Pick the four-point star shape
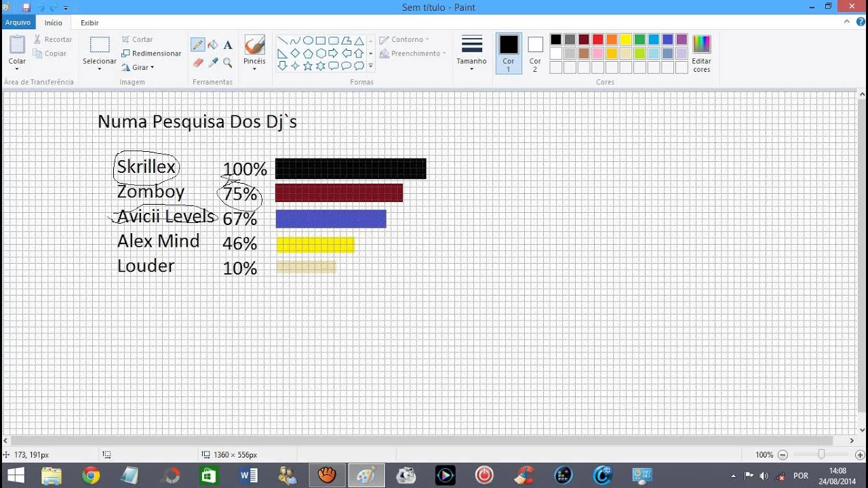Image resolution: width=868 pixels, height=488 pixels. pos(295,66)
